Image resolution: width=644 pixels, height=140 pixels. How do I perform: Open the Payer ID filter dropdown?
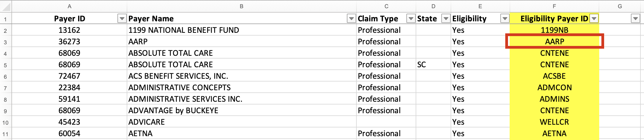pos(122,19)
